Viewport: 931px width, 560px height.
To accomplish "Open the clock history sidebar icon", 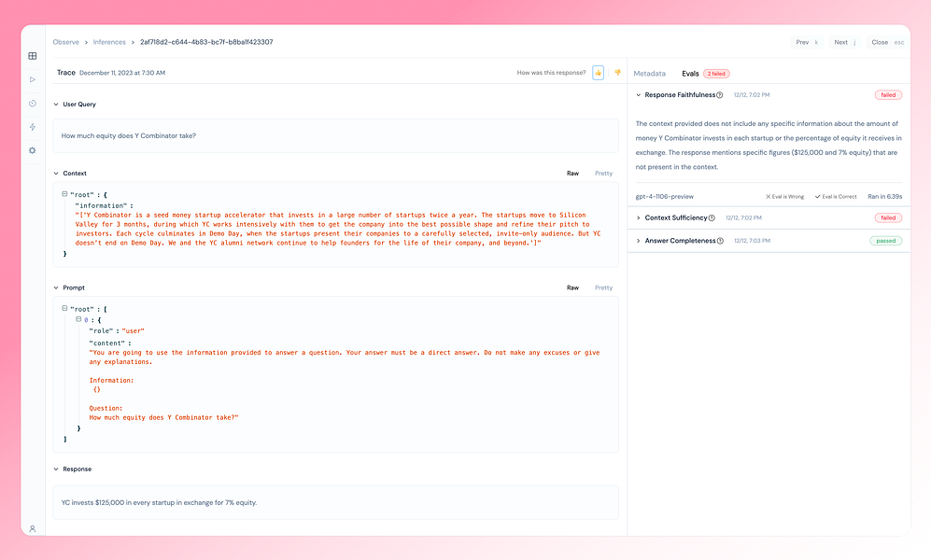I will [33, 104].
